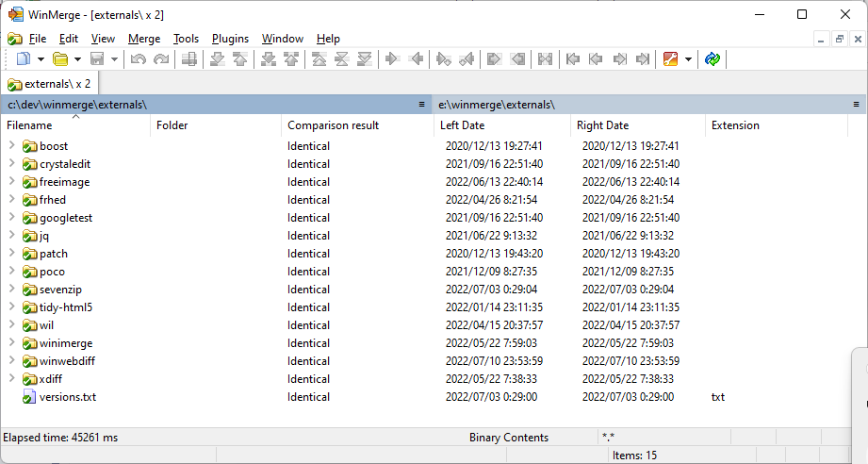Image resolution: width=868 pixels, height=464 pixels.
Task: Sort by the Filename column header
Action: click(x=75, y=125)
